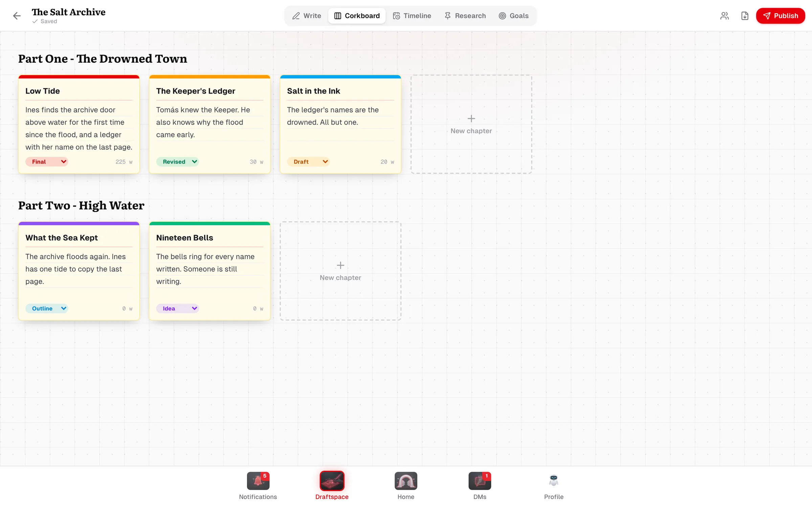This screenshot has height=508, width=812.
Task: Click the export document icon
Action: pyautogui.click(x=745, y=16)
